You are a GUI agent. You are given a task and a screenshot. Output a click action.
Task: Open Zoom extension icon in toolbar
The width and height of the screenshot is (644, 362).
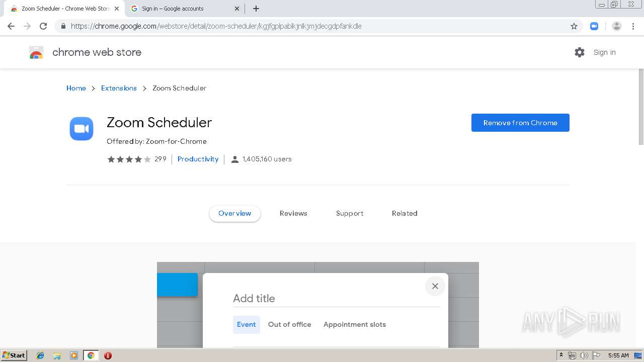tap(594, 26)
